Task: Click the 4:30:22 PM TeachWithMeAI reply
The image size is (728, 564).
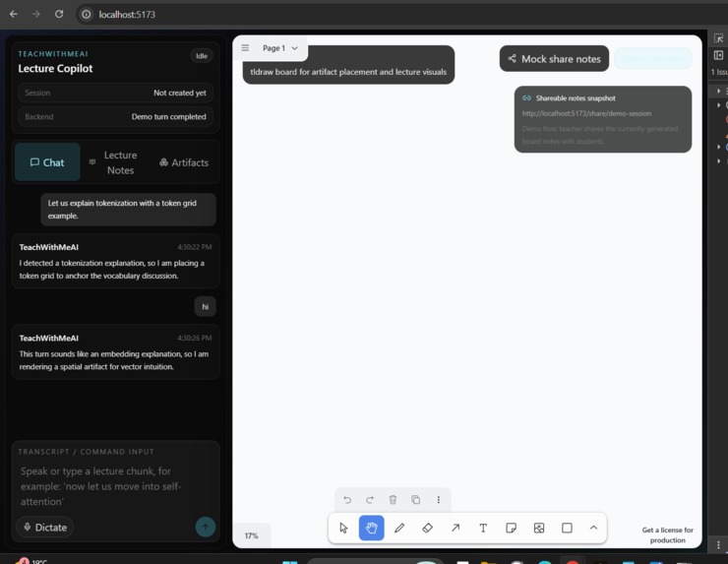Action: (x=115, y=262)
